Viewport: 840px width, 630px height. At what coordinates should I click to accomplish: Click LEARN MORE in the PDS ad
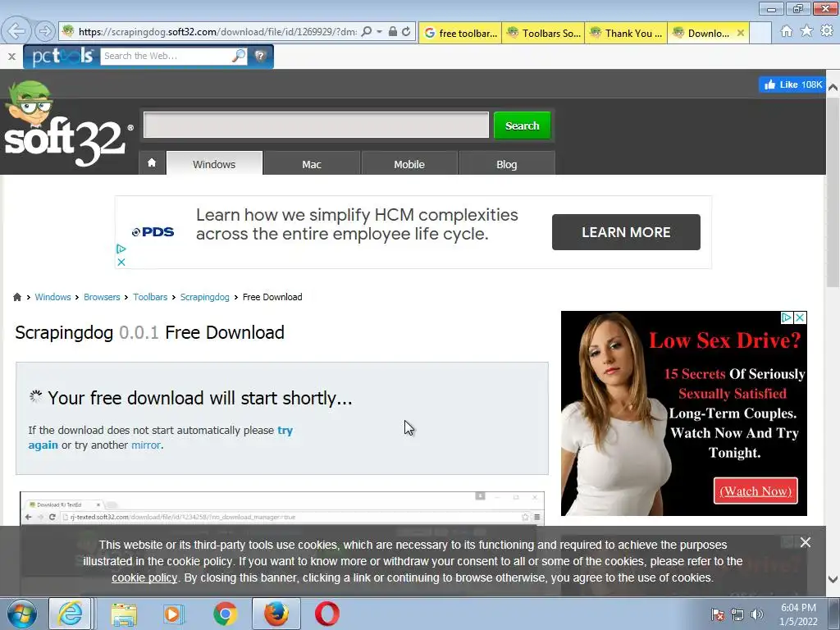(x=626, y=232)
